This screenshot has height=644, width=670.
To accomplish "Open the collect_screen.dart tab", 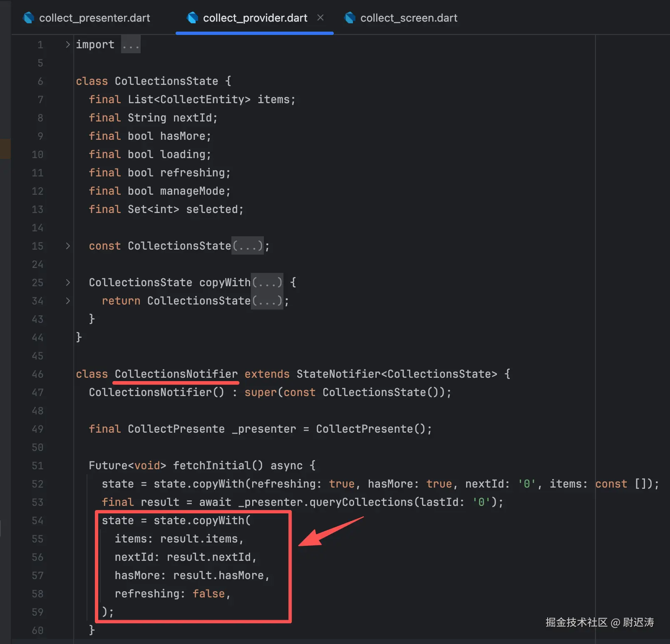I will click(401, 18).
